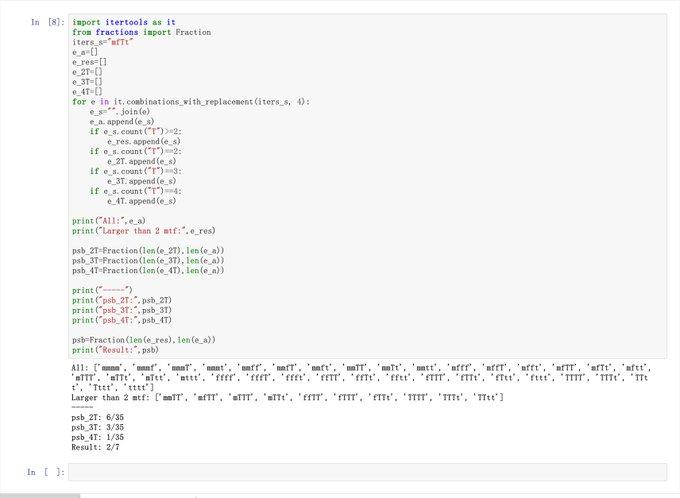
Task: Click the 'psb_2T: 6/35' output line
Action: tap(98, 418)
